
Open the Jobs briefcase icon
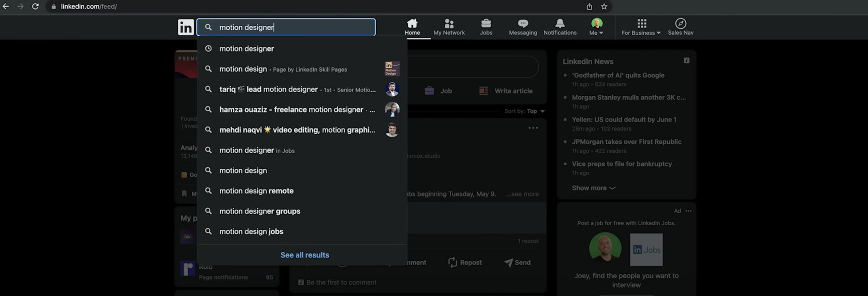tap(486, 27)
